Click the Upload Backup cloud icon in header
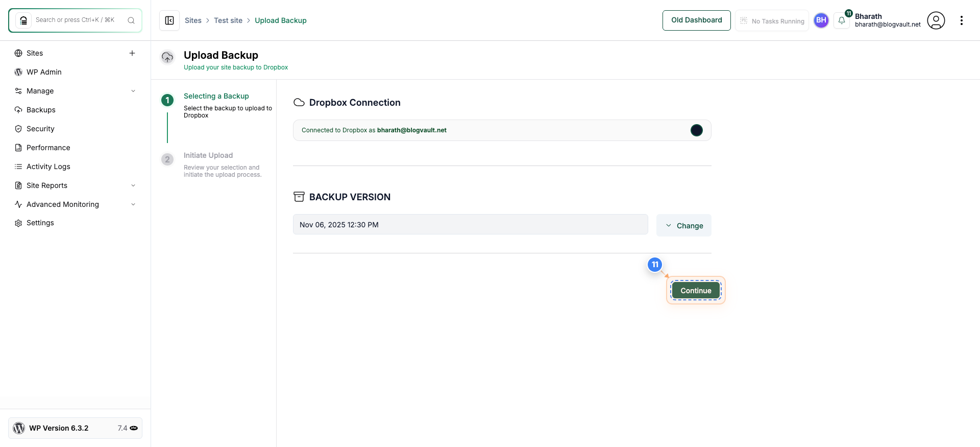Screen dimensions: 980x447 167,57
